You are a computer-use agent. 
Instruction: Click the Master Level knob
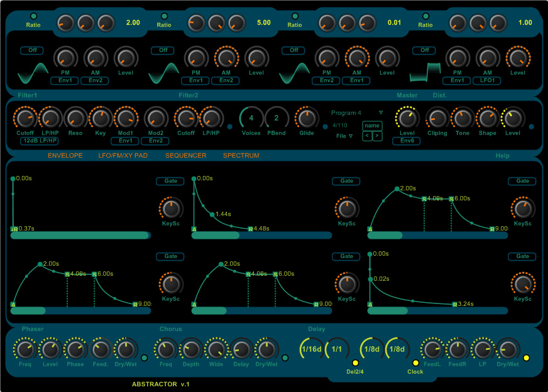pos(407,119)
